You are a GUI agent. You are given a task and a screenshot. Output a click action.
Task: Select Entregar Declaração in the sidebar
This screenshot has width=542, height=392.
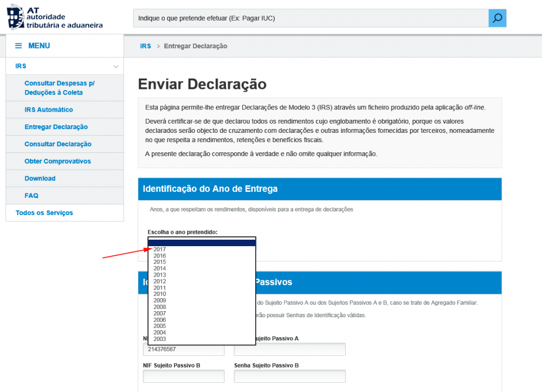click(57, 126)
